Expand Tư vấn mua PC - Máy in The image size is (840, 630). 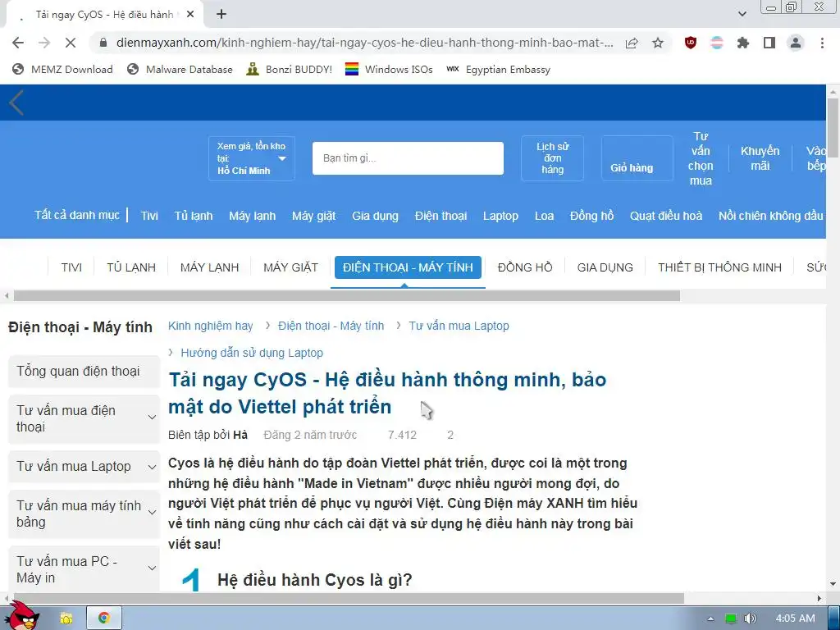point(84,569)
